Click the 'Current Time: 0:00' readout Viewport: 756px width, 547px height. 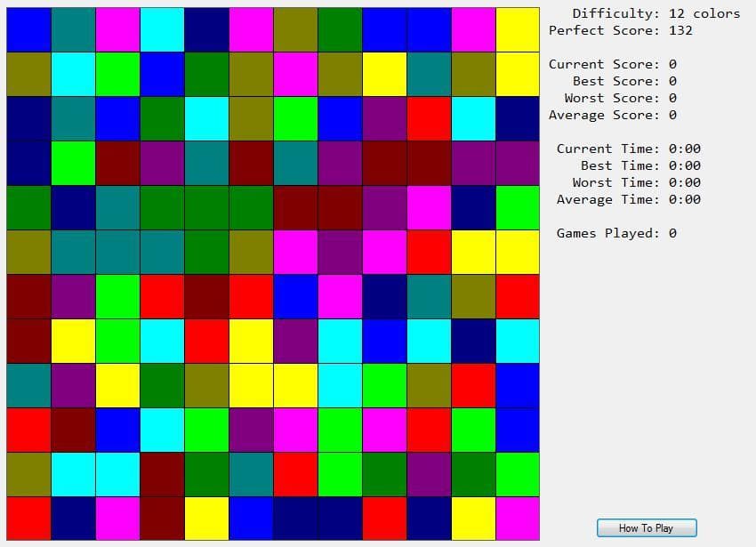click(x=629, y=149)
